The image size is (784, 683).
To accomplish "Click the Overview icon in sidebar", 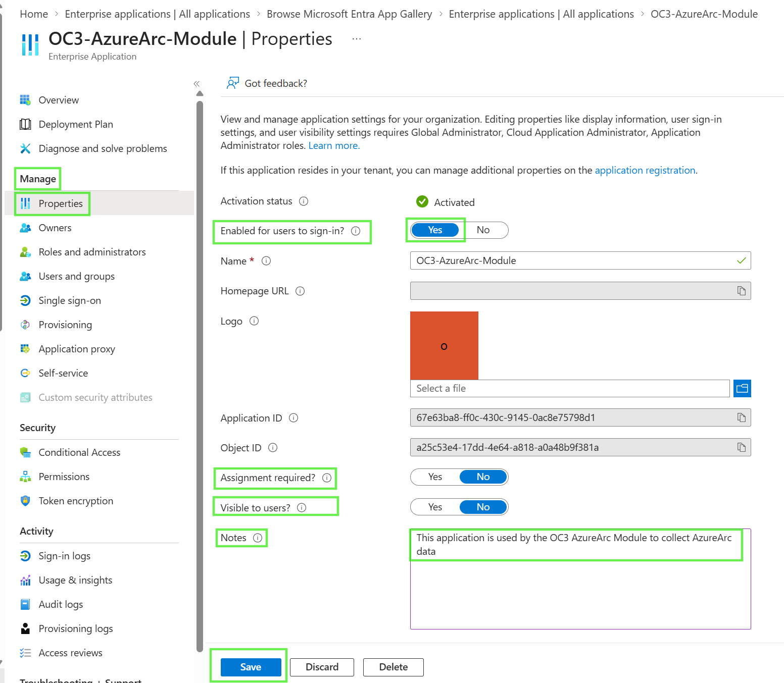I will [25, 100].
